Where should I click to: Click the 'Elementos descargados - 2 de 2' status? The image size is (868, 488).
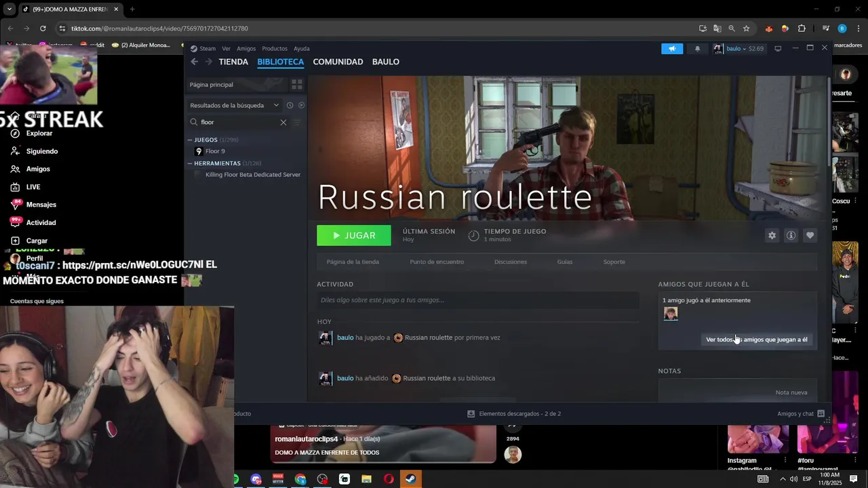tap(519, 413)
